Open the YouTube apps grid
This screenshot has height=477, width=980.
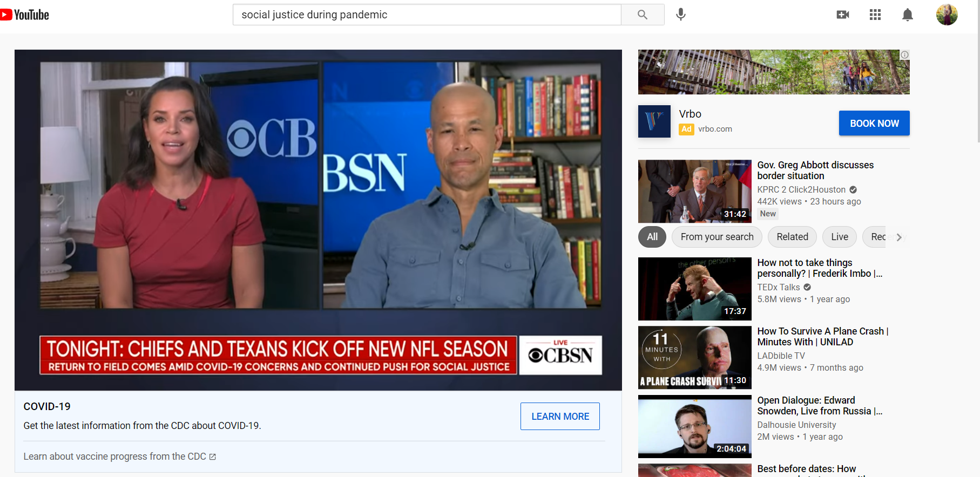[x=875, y=15]
